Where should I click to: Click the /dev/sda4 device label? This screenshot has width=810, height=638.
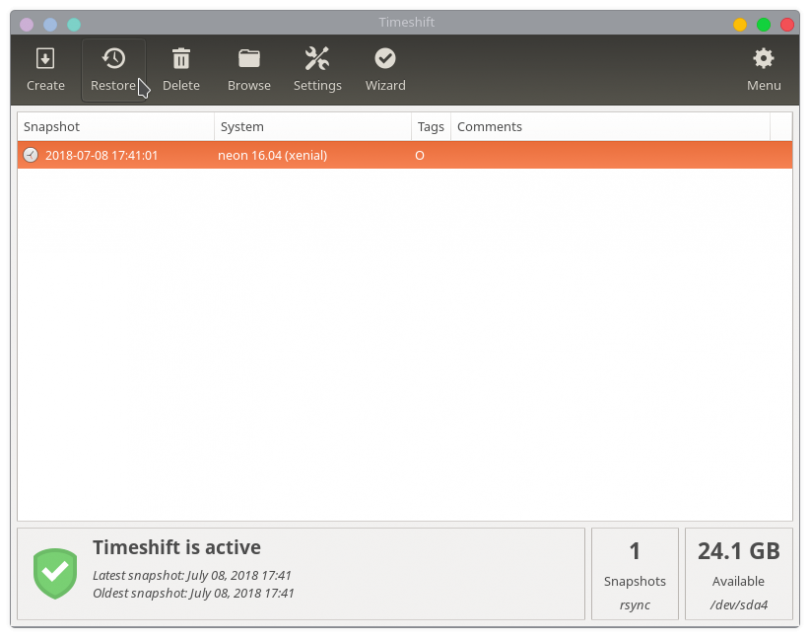click(x=738, y=604)
